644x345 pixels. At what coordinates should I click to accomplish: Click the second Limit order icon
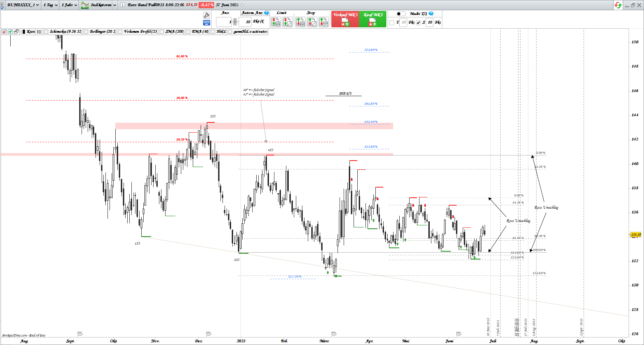[287, 22]
